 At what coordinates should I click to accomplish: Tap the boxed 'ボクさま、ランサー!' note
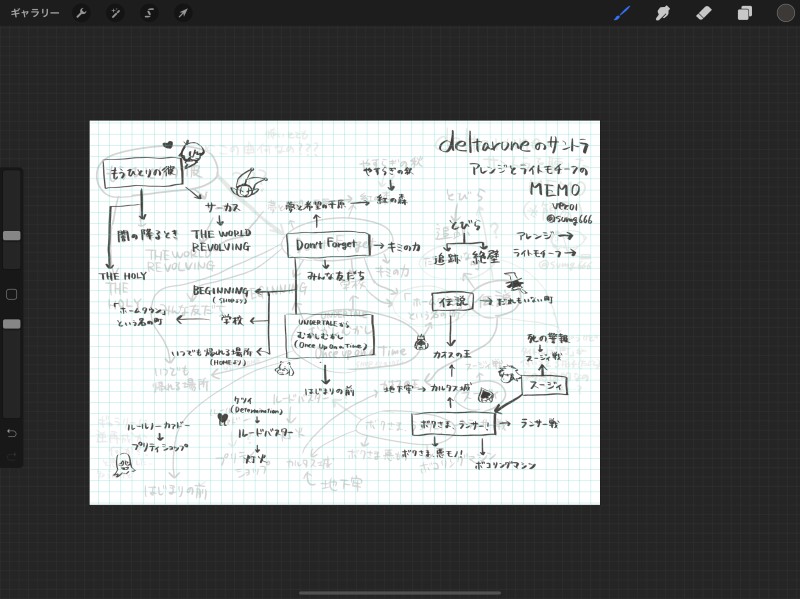453,425
